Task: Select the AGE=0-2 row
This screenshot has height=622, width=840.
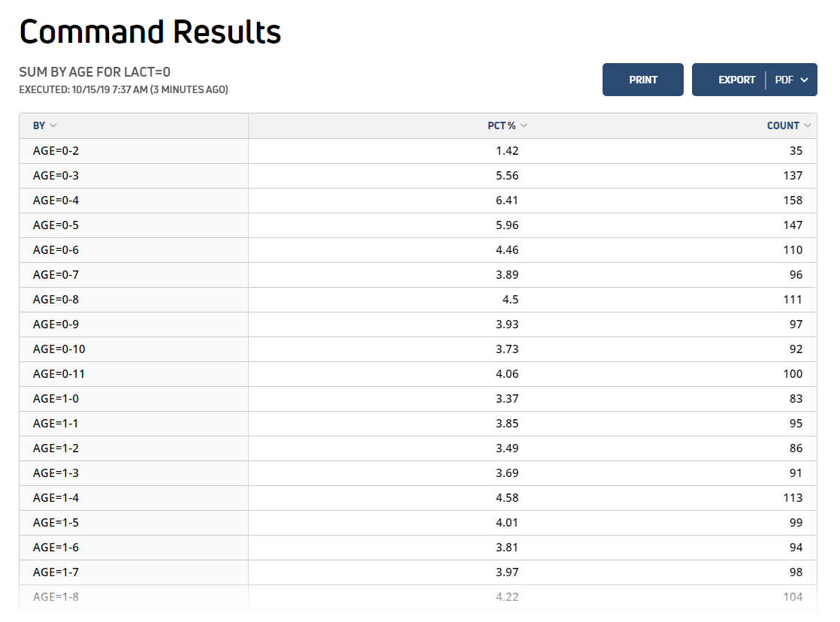Action: [418, 151]
